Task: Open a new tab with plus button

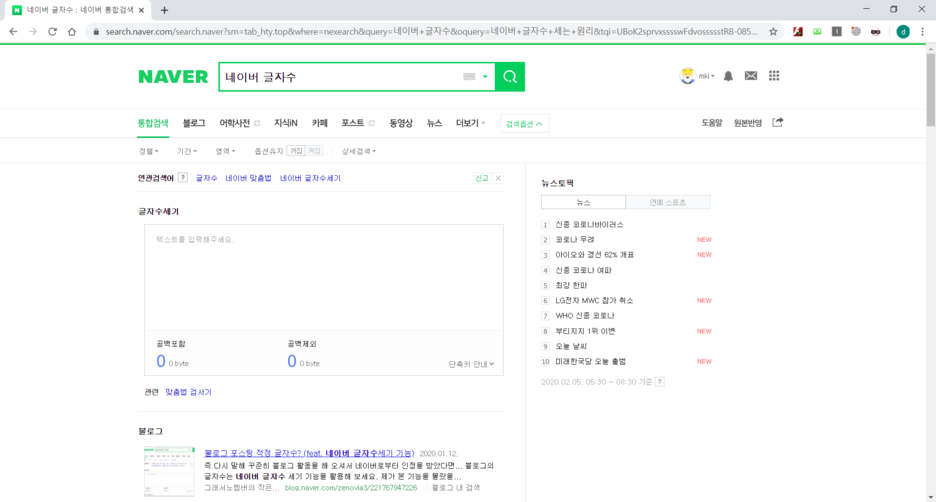Action: (164, 10)
